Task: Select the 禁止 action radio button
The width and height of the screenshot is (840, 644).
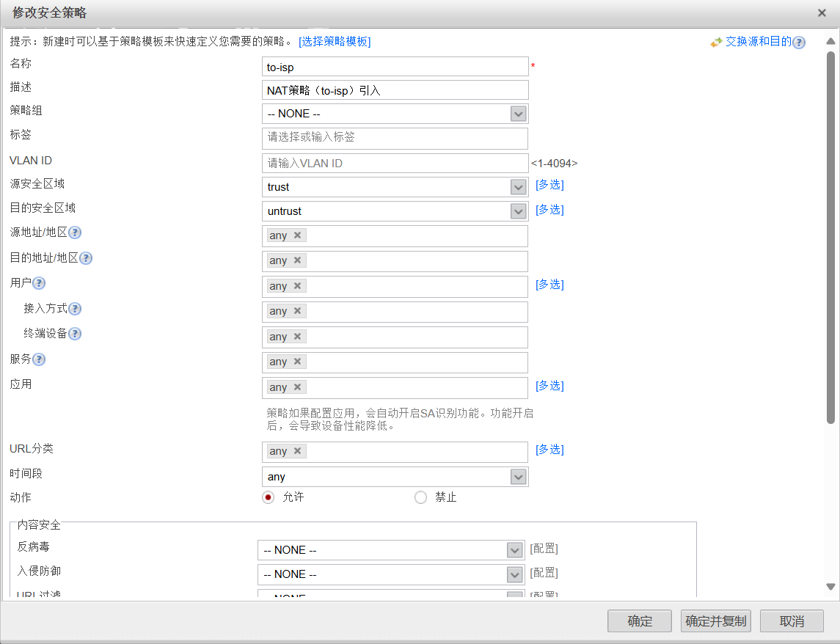Action: 420,498
